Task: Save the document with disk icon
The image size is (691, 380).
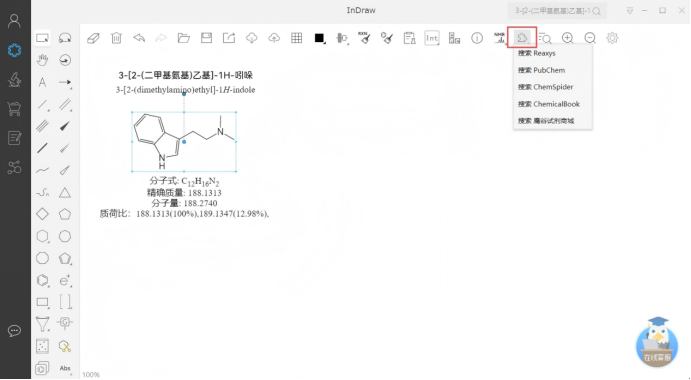Action: coord(206,38)
